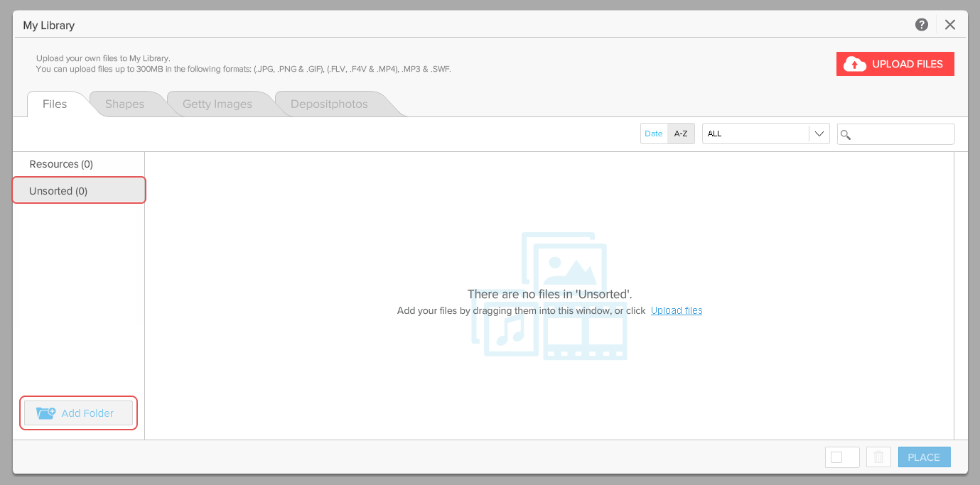Select the Unsorted (0) folder
This screenshot has width=980, height=485.
pos(58,191)
